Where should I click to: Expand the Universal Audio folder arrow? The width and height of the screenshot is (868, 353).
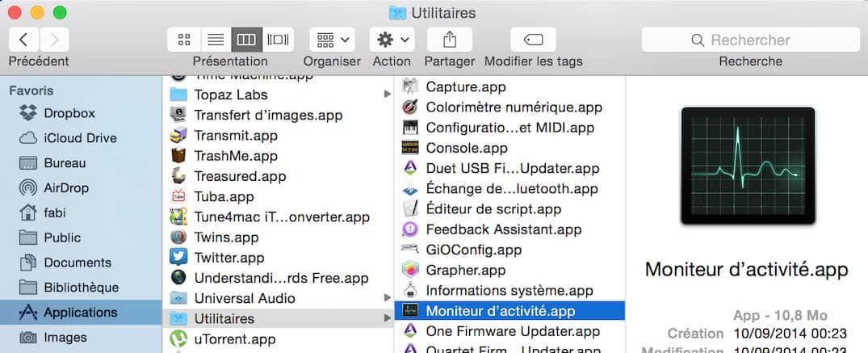point(387,297)
